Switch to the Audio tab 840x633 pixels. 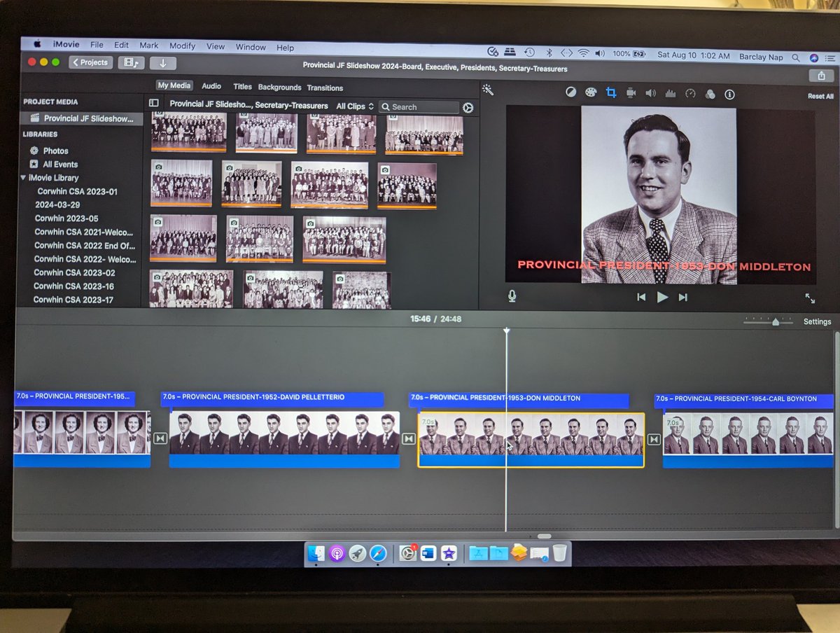211,86
